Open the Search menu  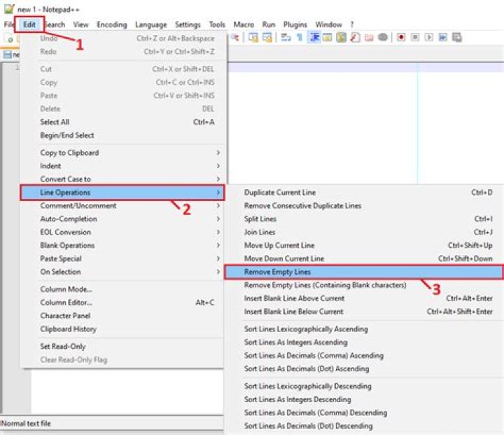coord(55,25)
